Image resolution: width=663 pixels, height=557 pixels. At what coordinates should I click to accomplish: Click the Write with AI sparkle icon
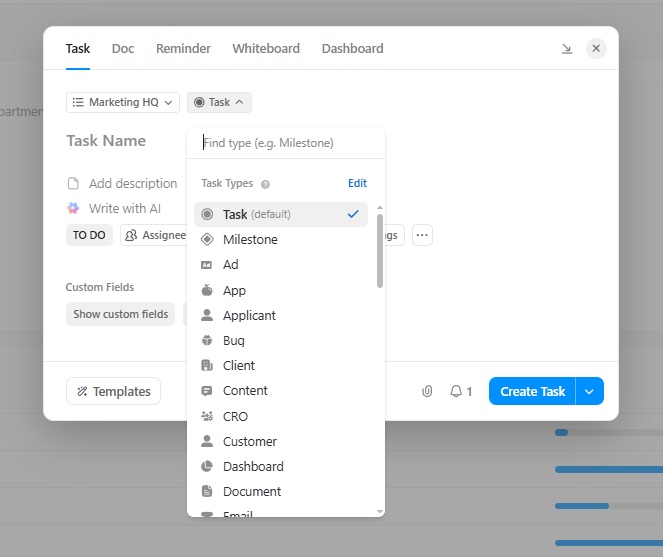coord(73,208)
